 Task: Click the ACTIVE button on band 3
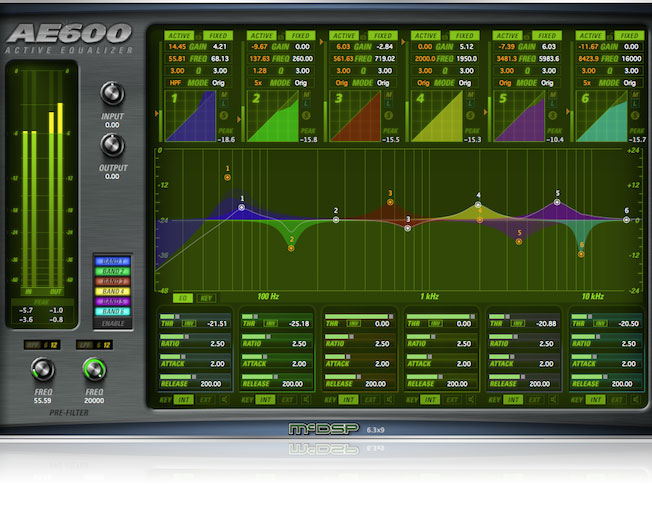(x=345, y=35)
